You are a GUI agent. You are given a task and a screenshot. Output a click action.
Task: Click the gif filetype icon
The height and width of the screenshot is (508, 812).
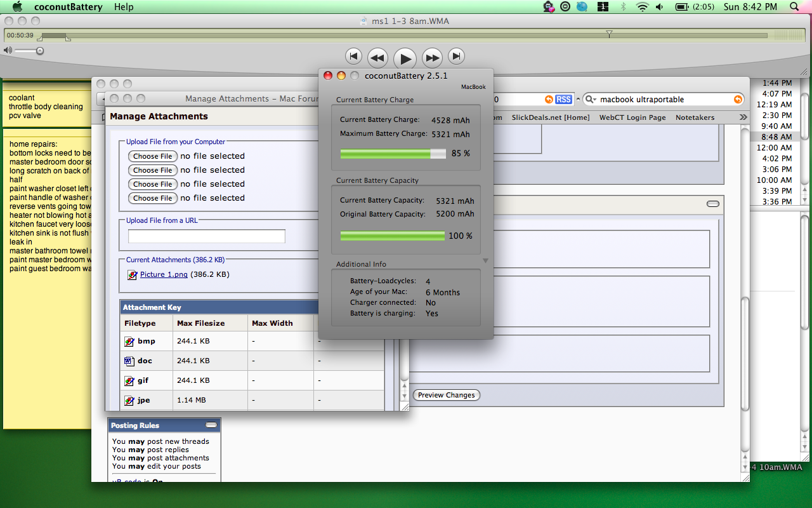coord(129,380)
